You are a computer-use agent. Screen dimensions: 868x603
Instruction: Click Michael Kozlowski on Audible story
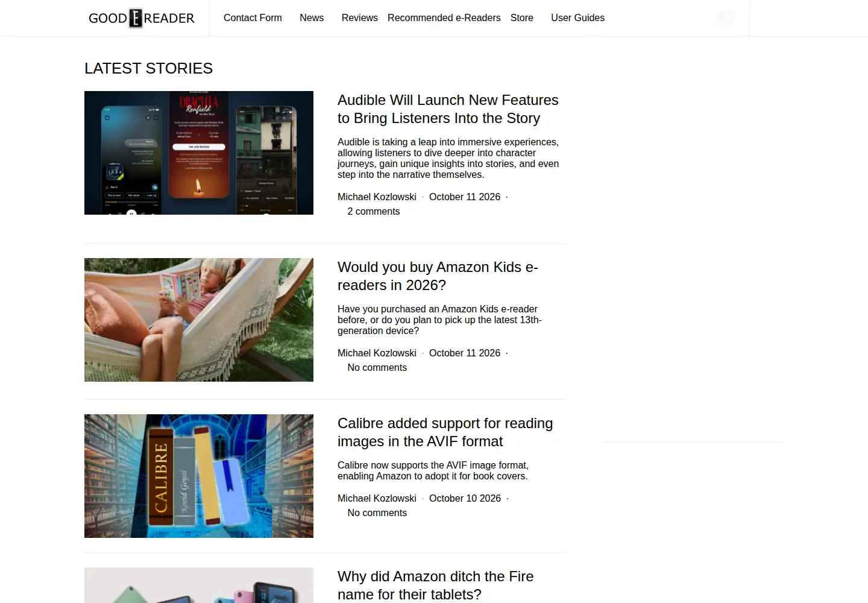[377, 197]
